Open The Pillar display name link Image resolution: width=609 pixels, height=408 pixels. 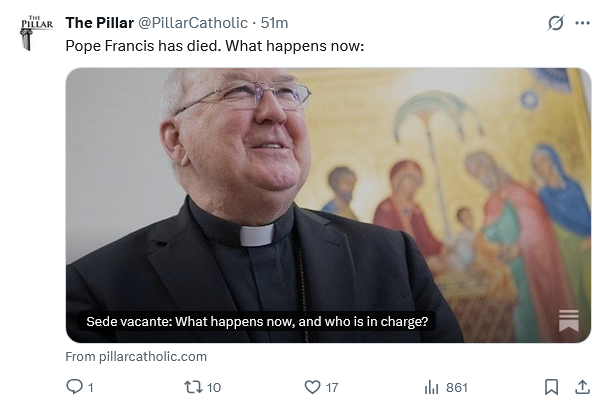pyautogui.click(x=99, y=23)
